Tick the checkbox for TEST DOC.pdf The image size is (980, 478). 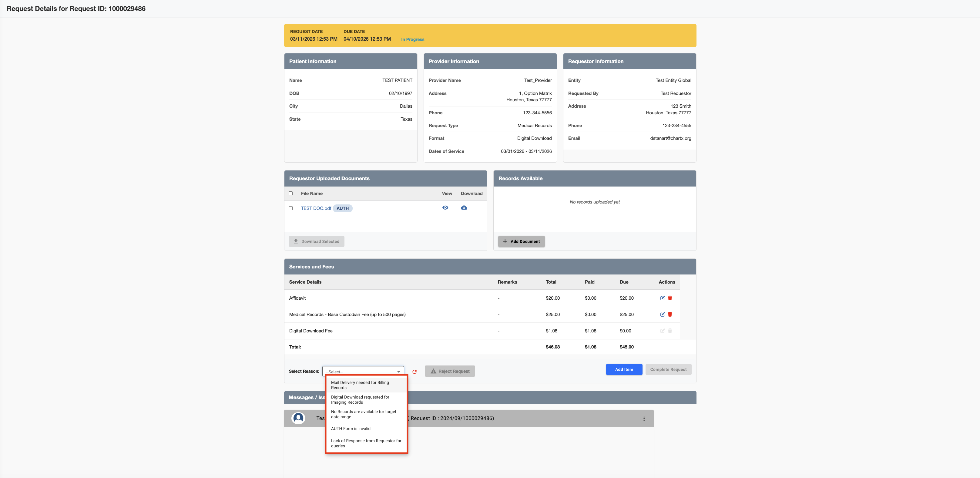pos(291,208)
